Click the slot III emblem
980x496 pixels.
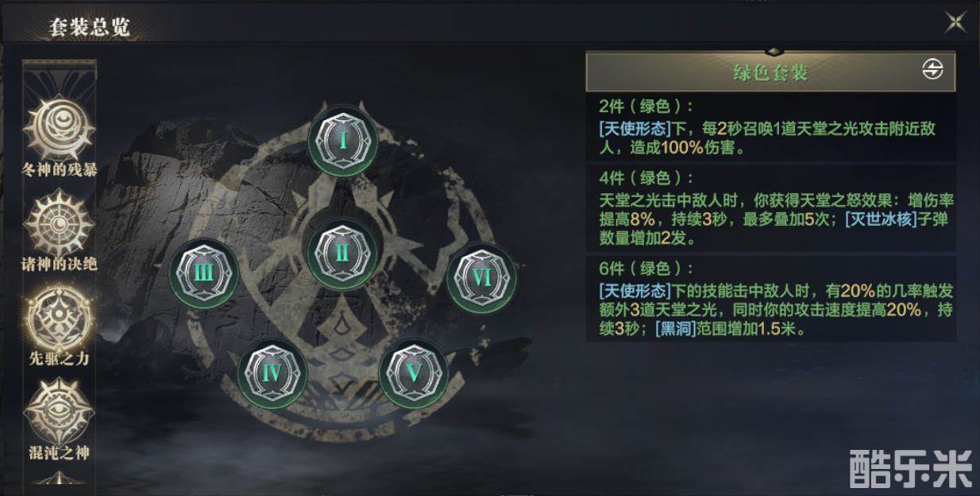point(204,273)
